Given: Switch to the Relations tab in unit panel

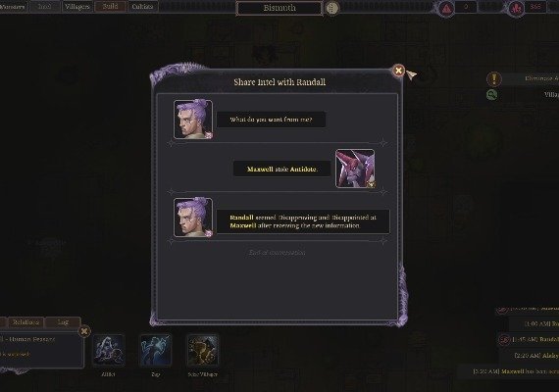Looking at the screenshot, I should tap(26, 322).
